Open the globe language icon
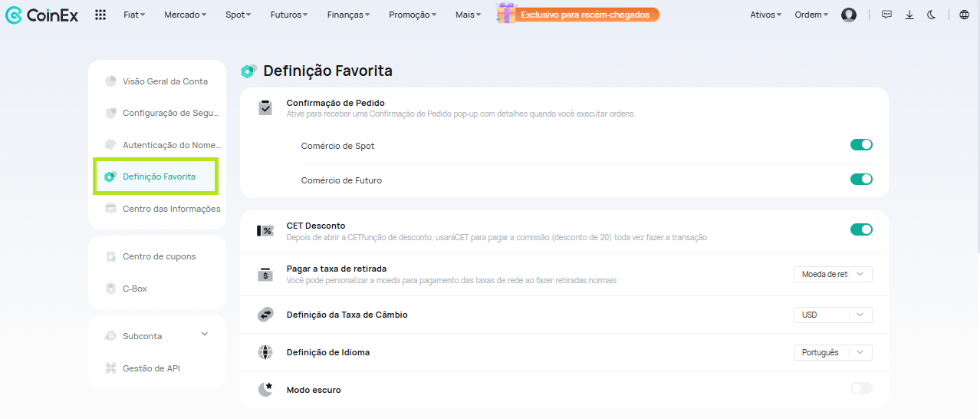980x419 pixels. 964,15
